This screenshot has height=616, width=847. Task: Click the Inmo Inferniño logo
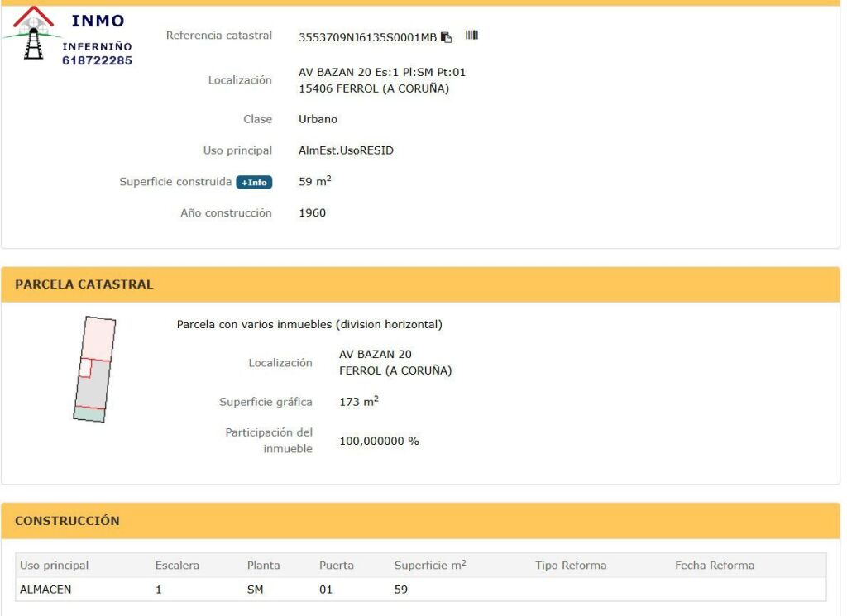pos(68,36)
